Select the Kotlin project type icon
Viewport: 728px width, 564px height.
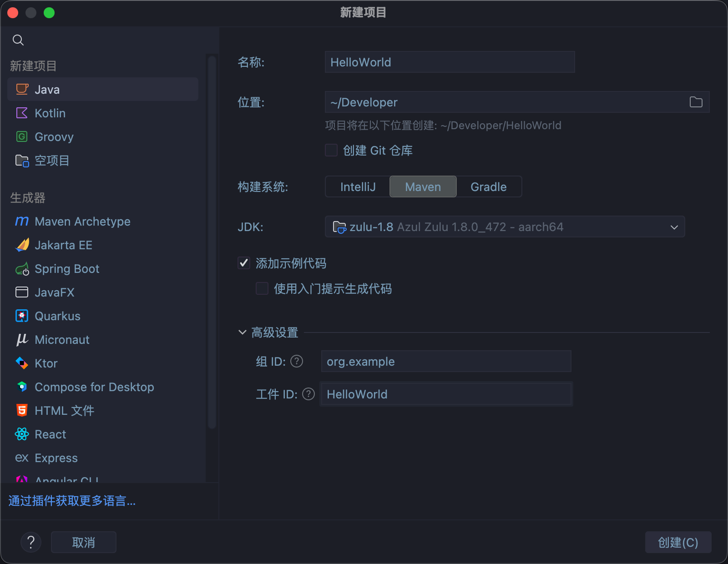[x=22, y=113]
